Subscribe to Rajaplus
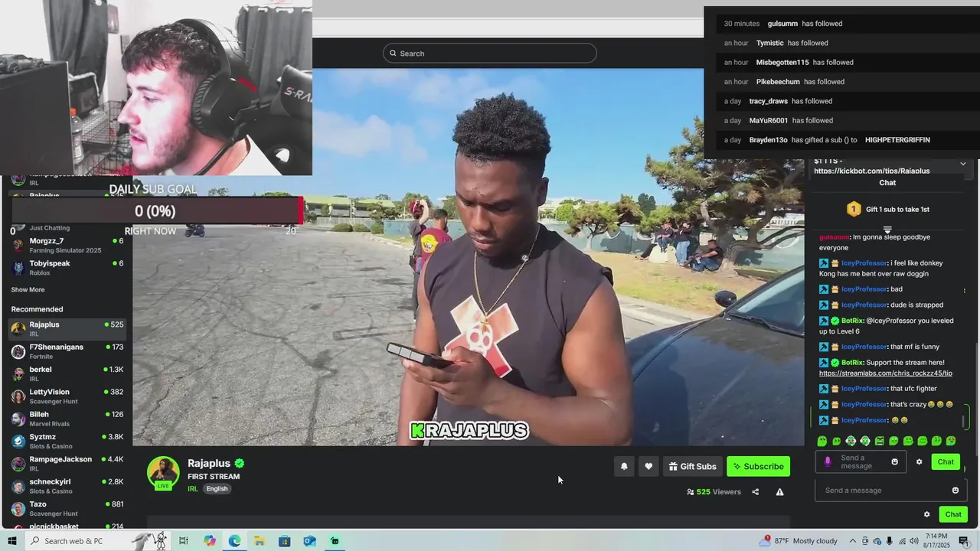The image size is (980, 551). (758, 466)
